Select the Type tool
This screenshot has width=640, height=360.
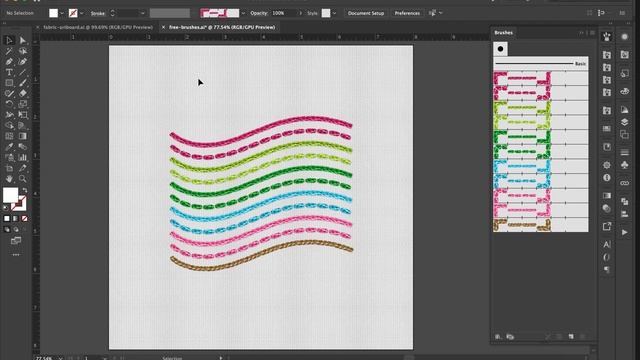(x=9, y=72)
